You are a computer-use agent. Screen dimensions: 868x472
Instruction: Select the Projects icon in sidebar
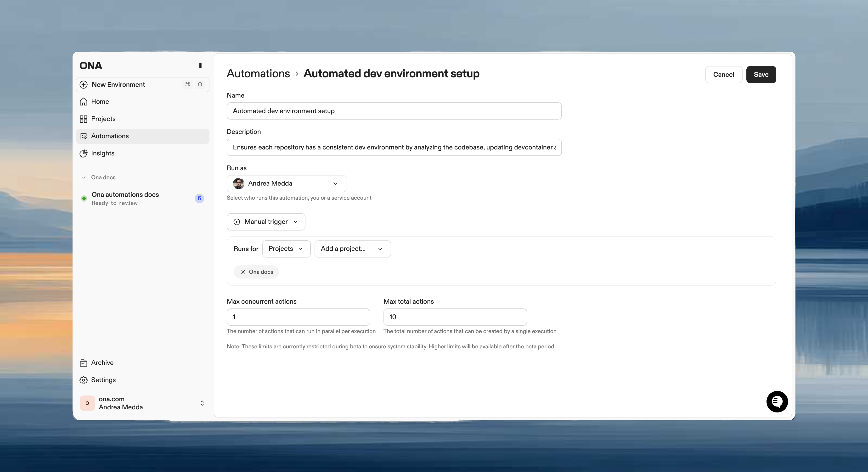[x=84, y=119]
